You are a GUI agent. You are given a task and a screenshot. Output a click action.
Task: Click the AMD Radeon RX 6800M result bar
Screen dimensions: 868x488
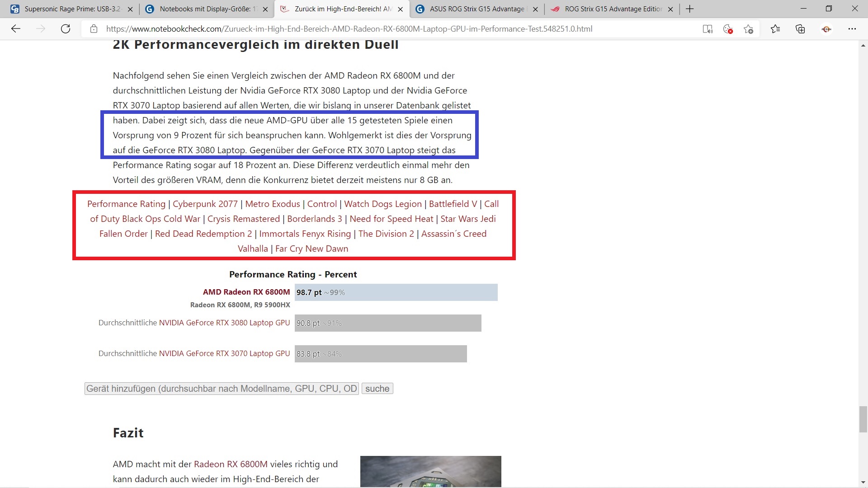[396, 292]
